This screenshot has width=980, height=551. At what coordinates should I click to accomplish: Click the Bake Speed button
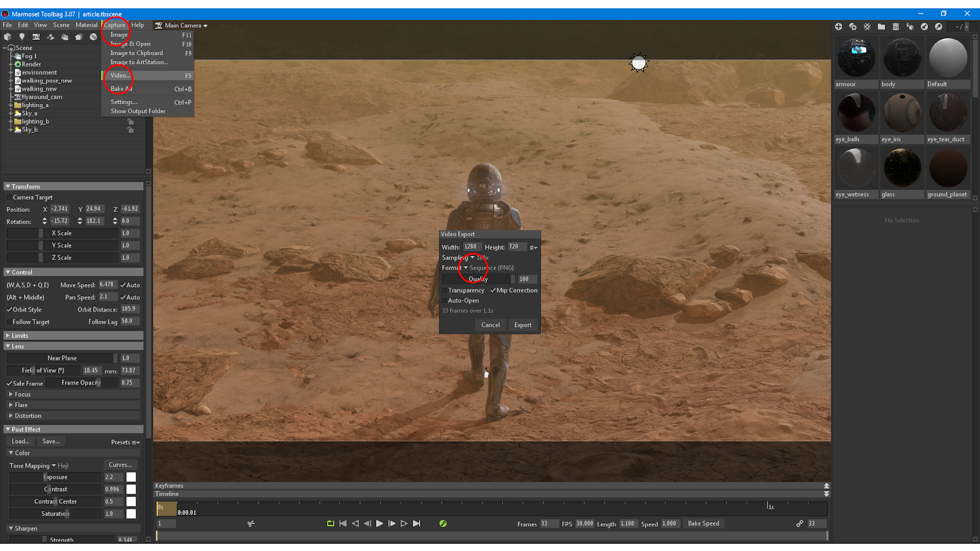704,523
